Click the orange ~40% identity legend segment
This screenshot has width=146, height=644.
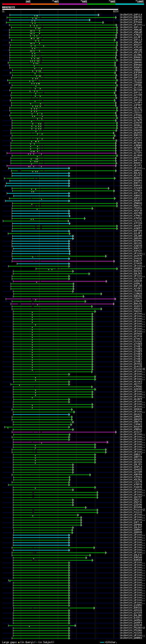(x=45, y=4)
